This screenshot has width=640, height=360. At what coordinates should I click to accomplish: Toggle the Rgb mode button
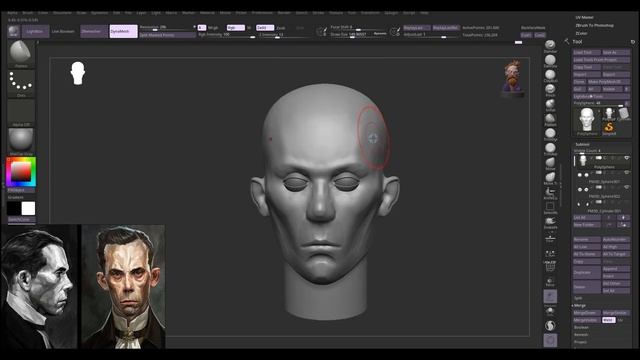click(236, 28)
